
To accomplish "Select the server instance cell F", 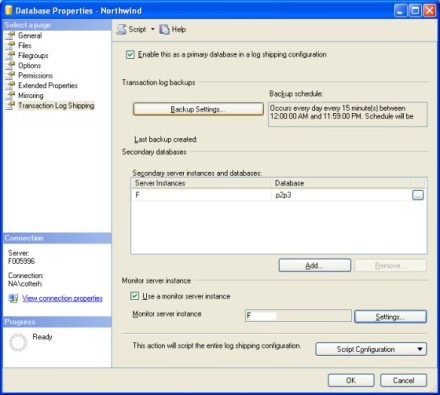I will [201, 195].
